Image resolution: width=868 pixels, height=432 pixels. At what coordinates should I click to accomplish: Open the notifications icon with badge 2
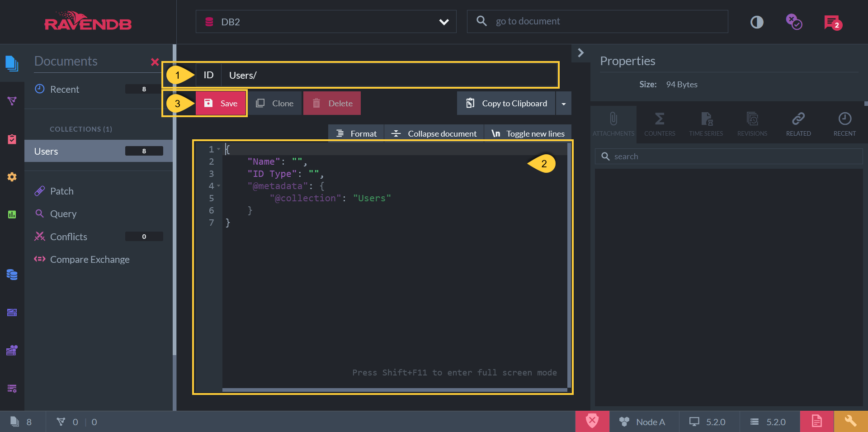click(833, 22)
